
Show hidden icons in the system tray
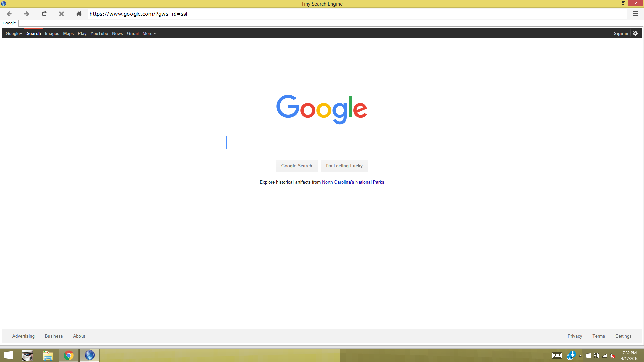580,356
